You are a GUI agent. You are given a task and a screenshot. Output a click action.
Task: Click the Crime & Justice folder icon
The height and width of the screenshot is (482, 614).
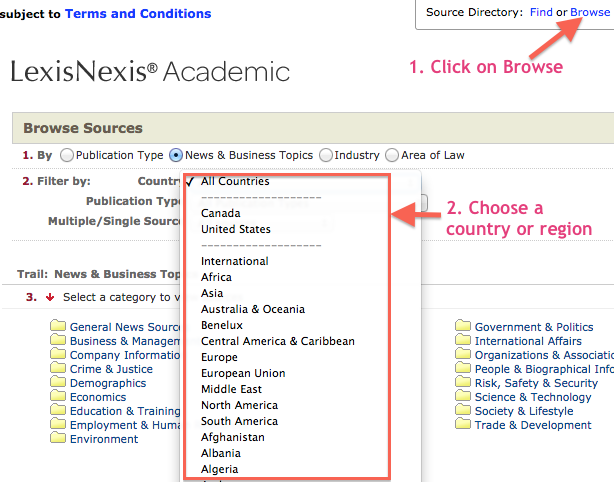(x=58, y=368)
